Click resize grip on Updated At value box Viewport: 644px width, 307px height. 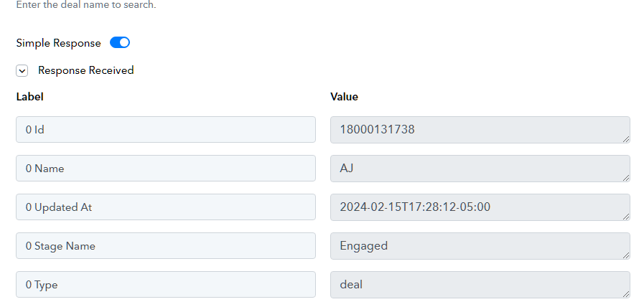click(x=626, y=217)
